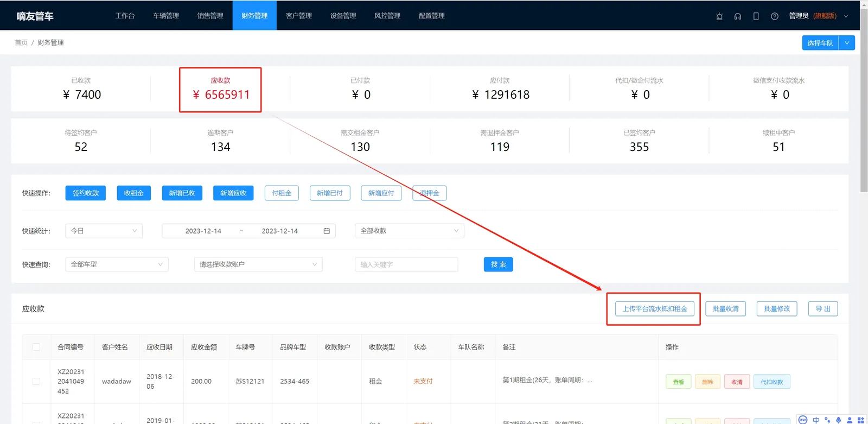
Task: Tick the checkbox for the wadadaw row
Action: [x=36, y=382]
